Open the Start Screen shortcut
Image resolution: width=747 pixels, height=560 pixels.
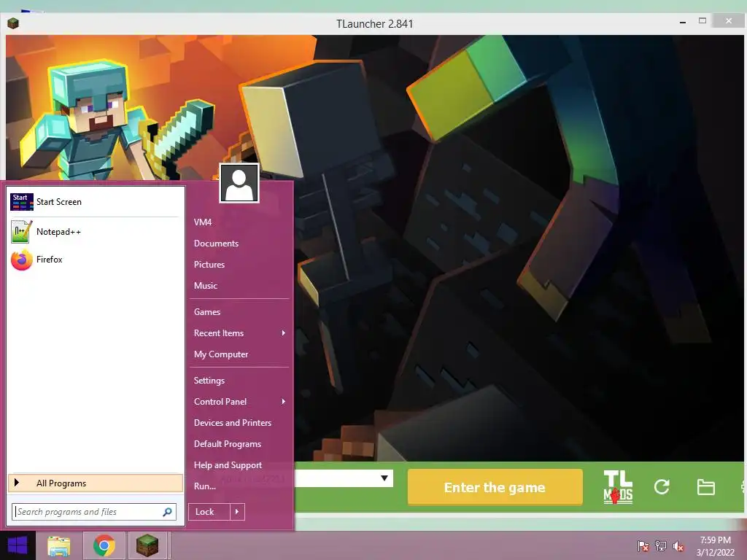point(94,202)
